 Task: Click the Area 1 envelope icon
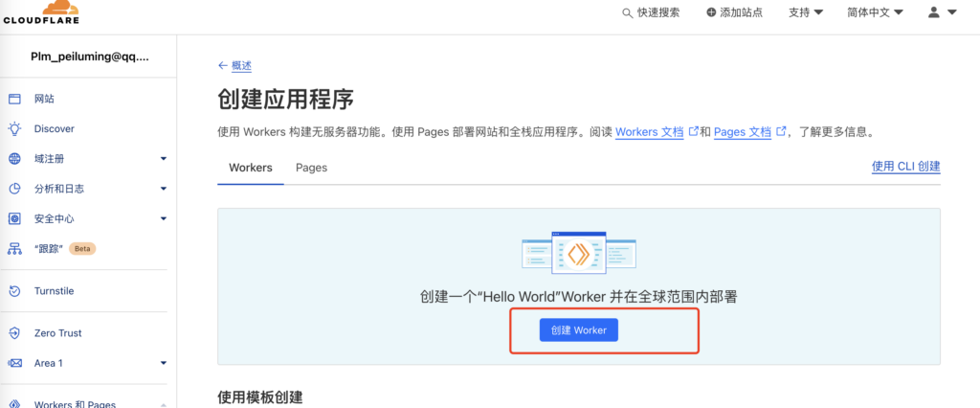point(15,363)
